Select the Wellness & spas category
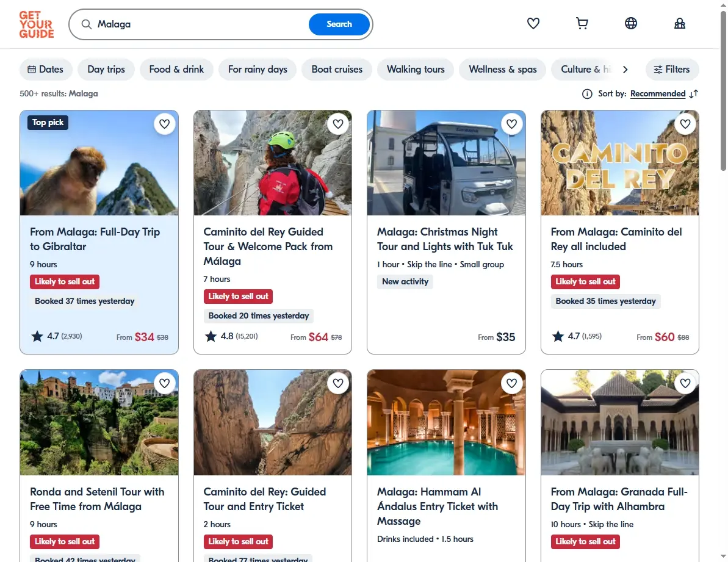 [502, 69]
